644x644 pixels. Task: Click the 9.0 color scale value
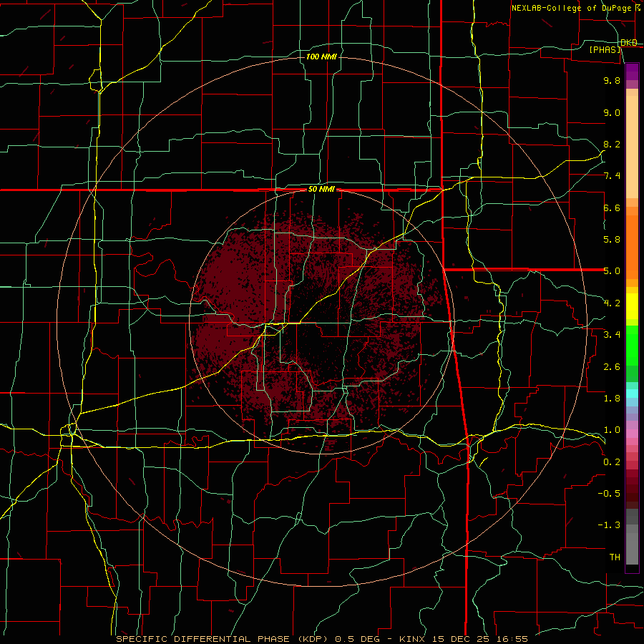612,112
